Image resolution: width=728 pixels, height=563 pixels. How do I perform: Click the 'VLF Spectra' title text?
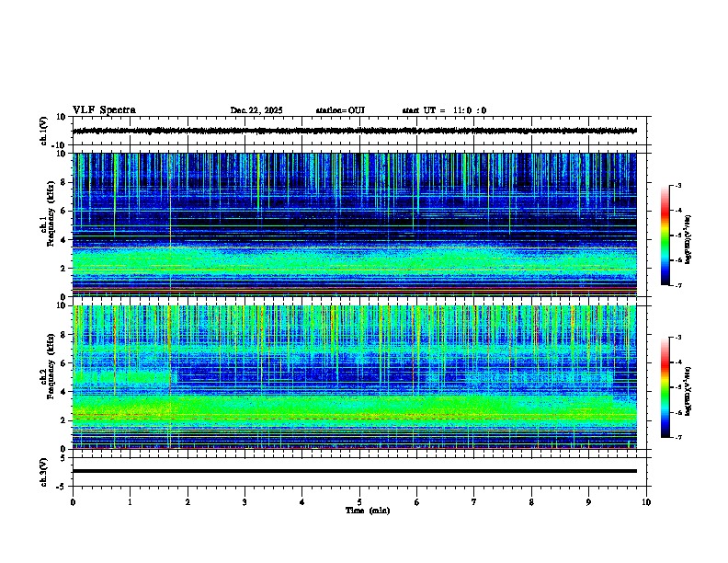[104, 110]
